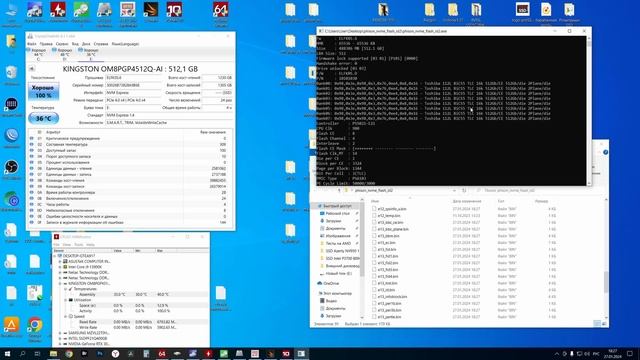Screen dimensions: 640x360
Task: Open the Сервис menu in CrystalDiskInfo
Action: [62, 44]
